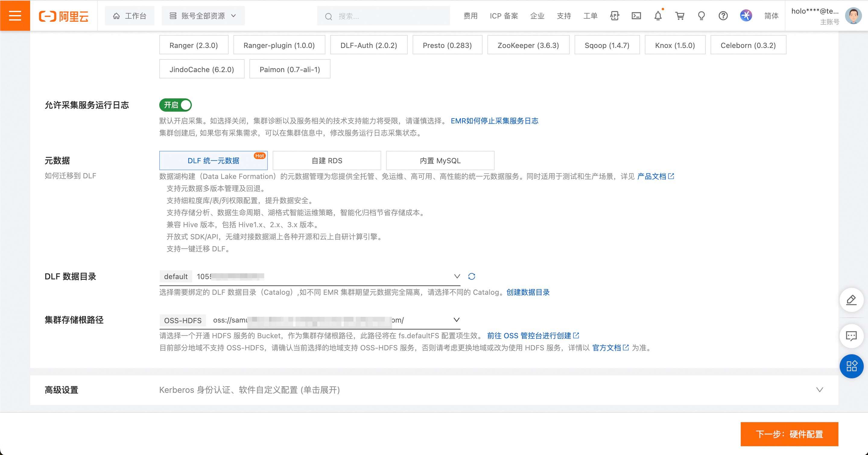The image size is (868, 455).
Task: Open the ICP 备案 menu
Action: pyautogui.click(x=504, y=16)
